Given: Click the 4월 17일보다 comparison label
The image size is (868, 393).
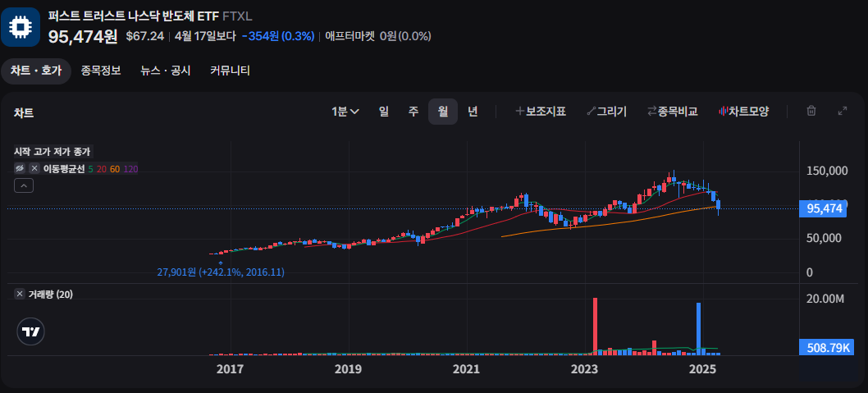Looking at the screenshot, I should point(205,37).
